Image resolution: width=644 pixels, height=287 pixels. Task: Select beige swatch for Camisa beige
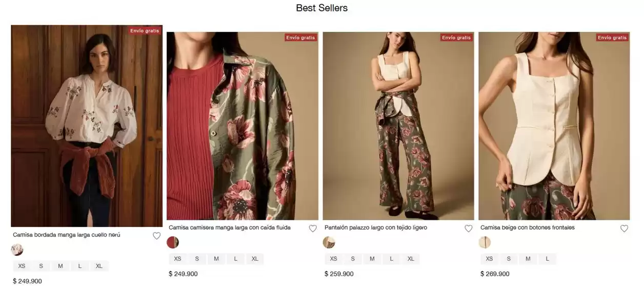pyautogui.click(x=485, y=242)
